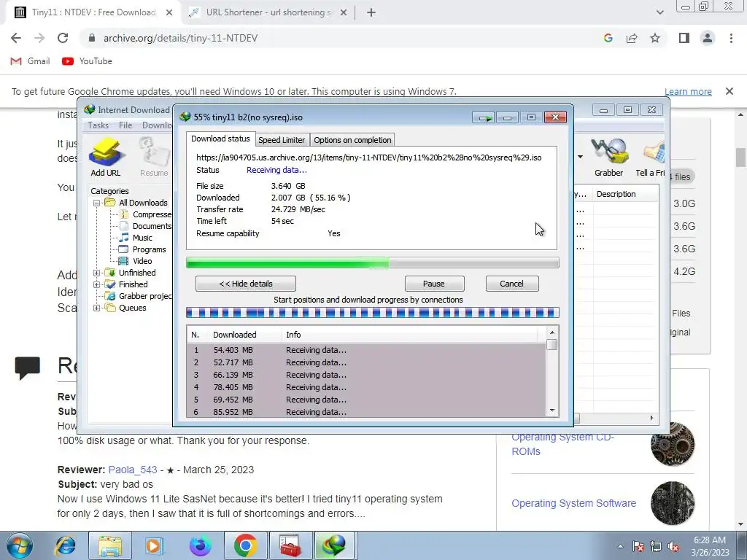This screenshot has width=747, height=560.
Task: Collapse the All Downloads tree node
Action: [x=97, y=203]
